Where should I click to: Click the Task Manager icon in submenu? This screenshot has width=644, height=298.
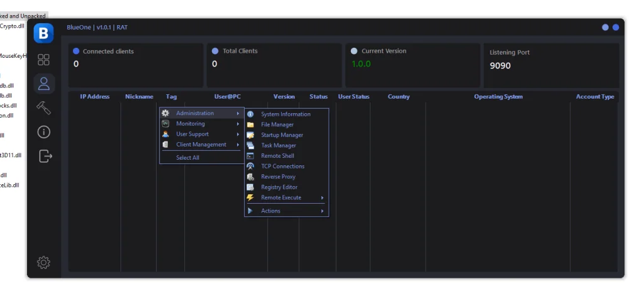click(250, 145)
